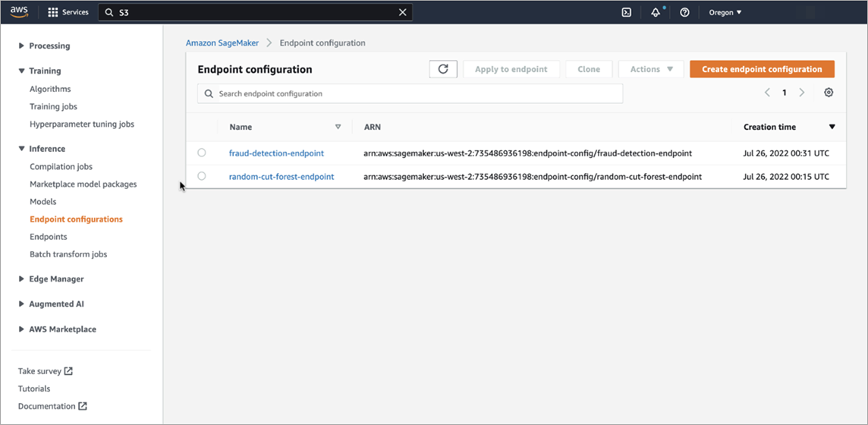This screenshot has height=425, width=868.
Task: Open Models in sidebar
Action: coord(43,202)
